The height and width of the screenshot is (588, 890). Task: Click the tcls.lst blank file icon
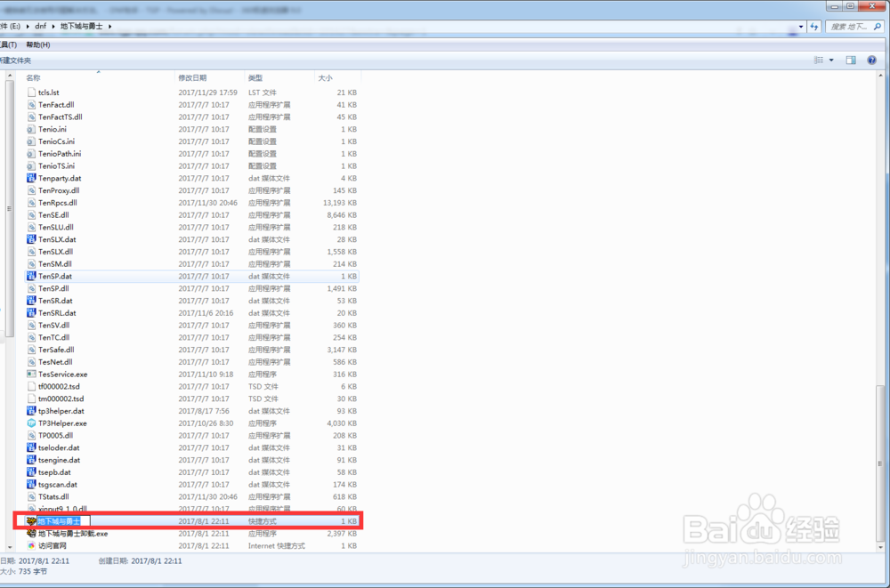tap(32, 93)
